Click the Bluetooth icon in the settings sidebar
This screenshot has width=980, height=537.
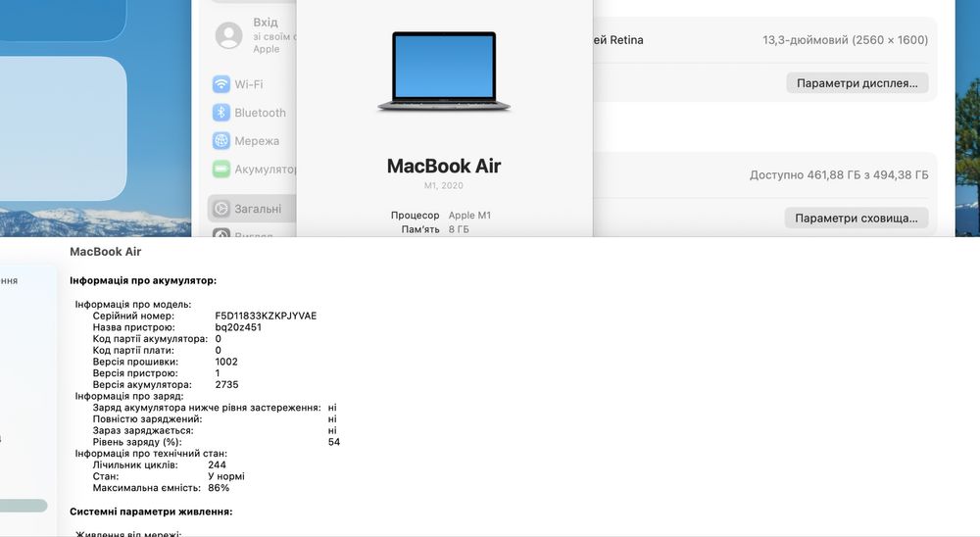tap(221, 113)
